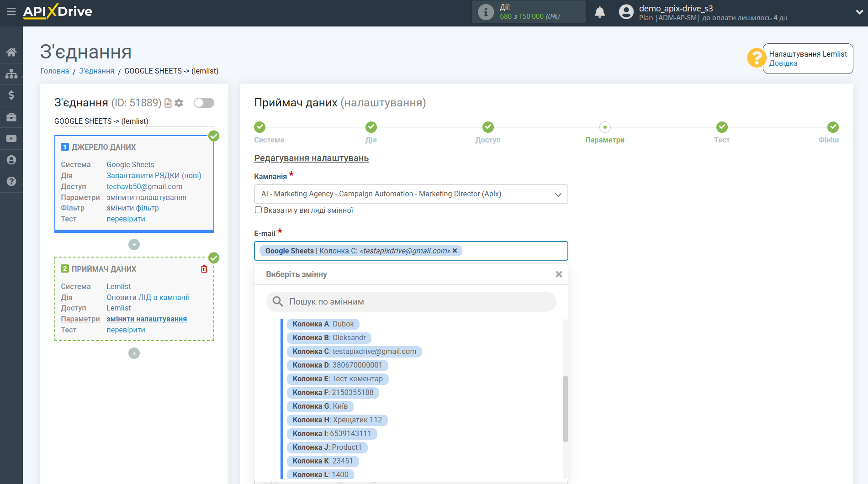Go to the Параметри step
The width and height of the screenshot is (868, 484).
(x=605, y=127)
